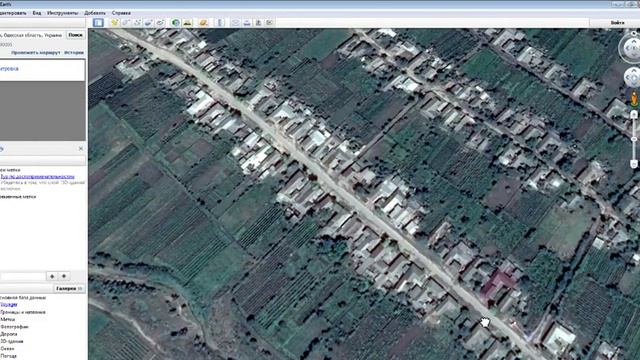Select the Границы и названия layer
The height and width of the screenshot is (360, 640).
pos(23,312)
